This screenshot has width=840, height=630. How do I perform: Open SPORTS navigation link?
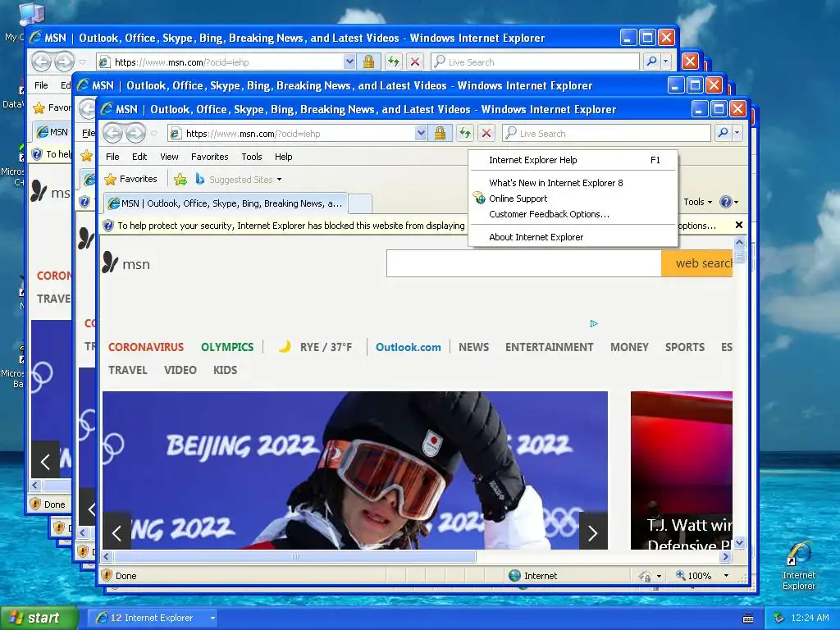(685, 347)
